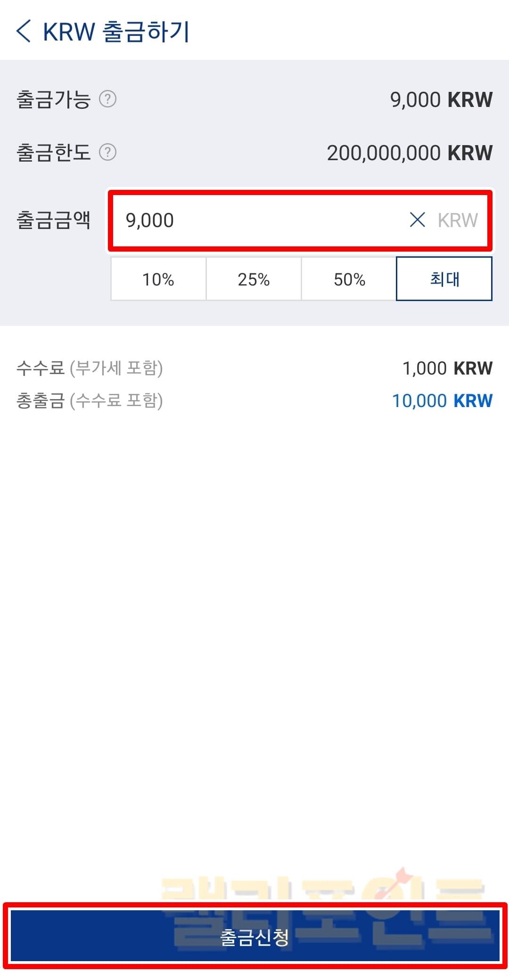Image resolution: width=509 pixels, height=980 pixels.
Task: Tap the 수수료 (부가세 포함) label
Action: [90, 368]
